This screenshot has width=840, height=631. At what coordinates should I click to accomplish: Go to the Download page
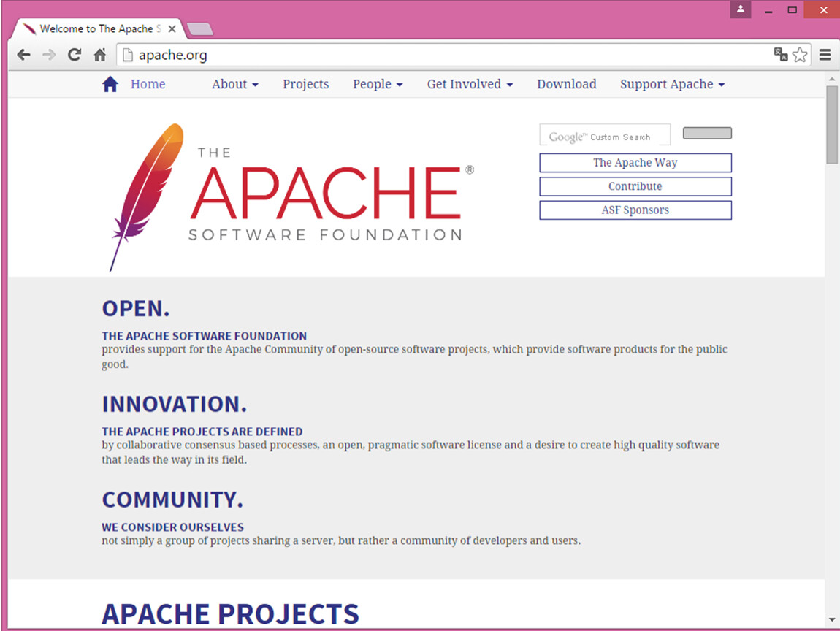(566, 85)
